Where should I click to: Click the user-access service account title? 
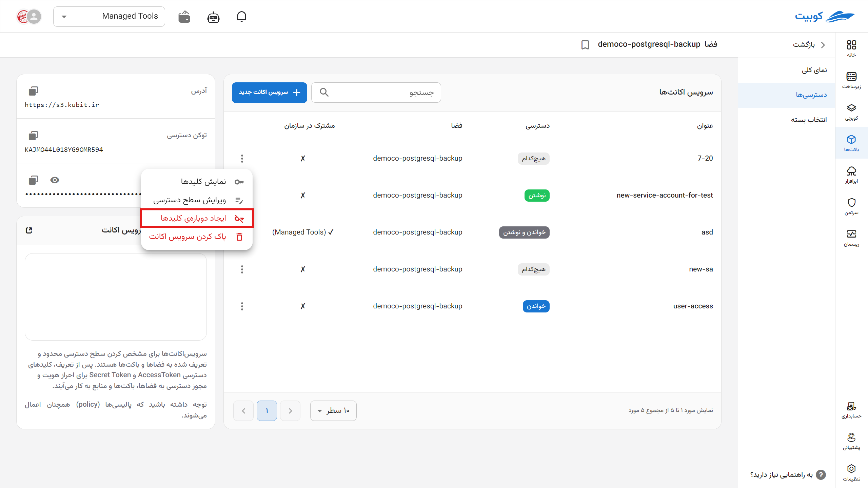point(693,306)
